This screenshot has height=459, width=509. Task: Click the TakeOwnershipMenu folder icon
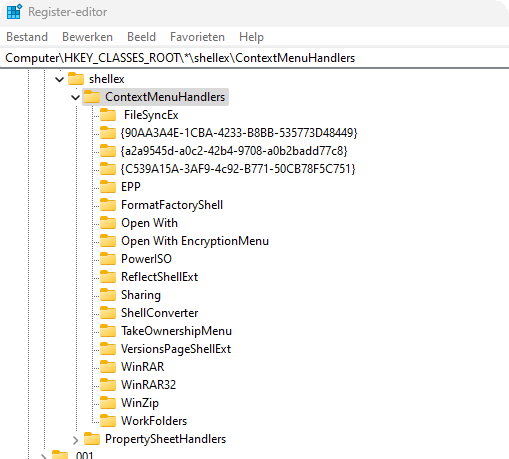[x=108, y=331]
